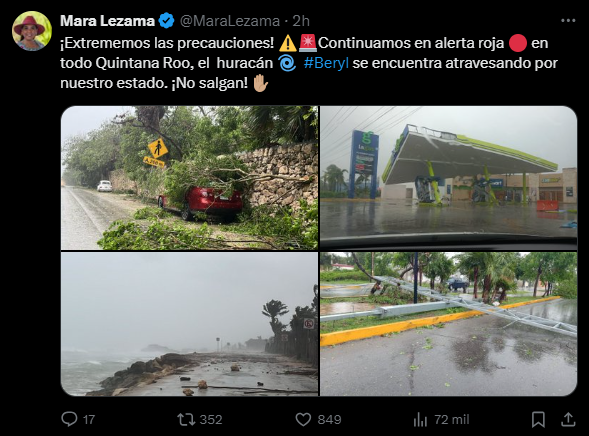Screen dimensions: 589x436
Task: Open photo of red car under fallen tree
Action: (189, 178)
